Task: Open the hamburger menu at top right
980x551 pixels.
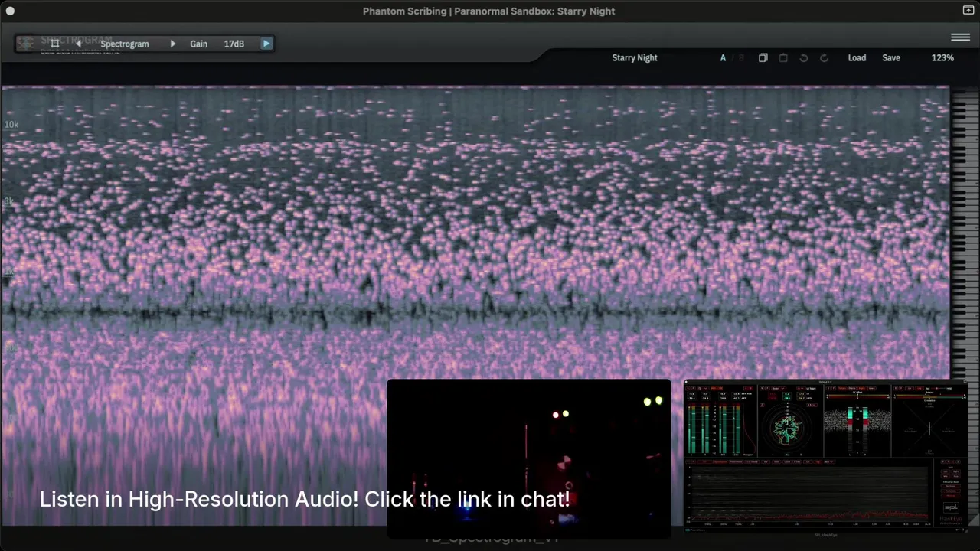Action: (960, 37)
